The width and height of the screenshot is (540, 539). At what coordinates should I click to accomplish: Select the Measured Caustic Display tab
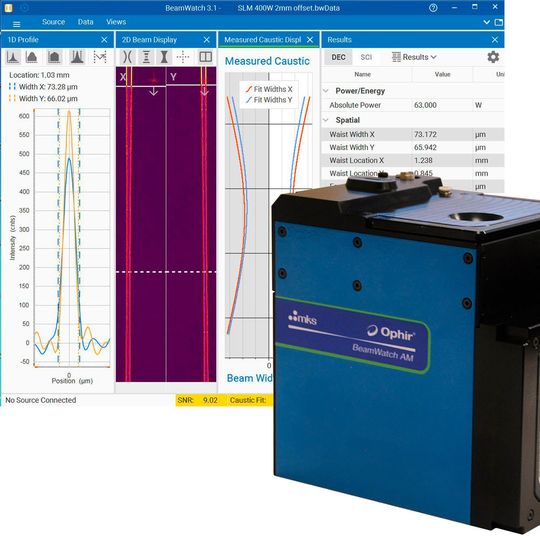pyautogui.click(x=262, y=40)
